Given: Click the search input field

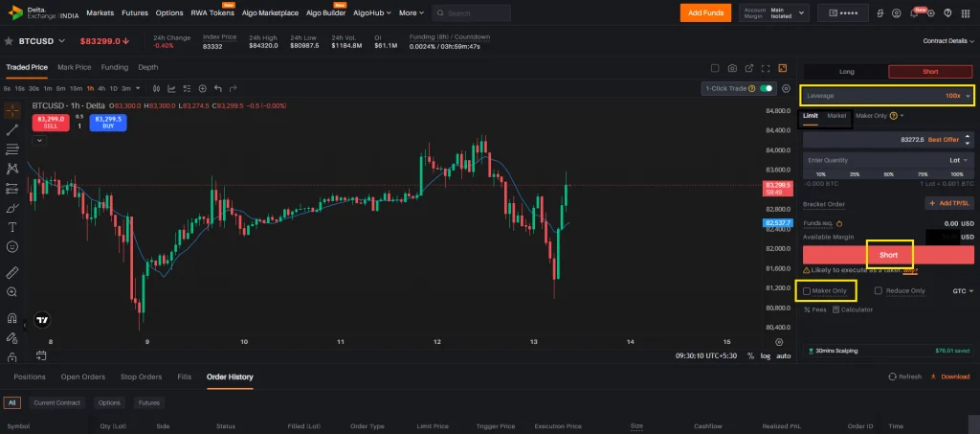Looking at the screenshot, I should point(471,12).
